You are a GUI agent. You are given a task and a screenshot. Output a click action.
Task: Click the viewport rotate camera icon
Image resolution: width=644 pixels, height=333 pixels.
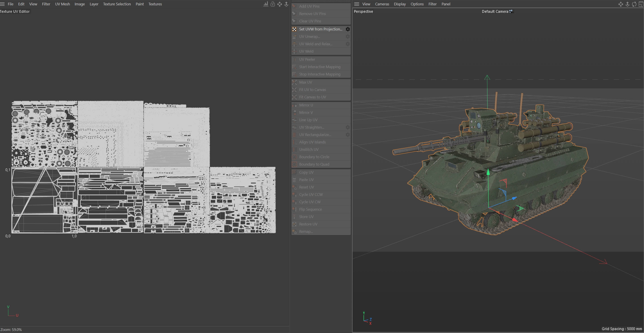coord(634,4)
